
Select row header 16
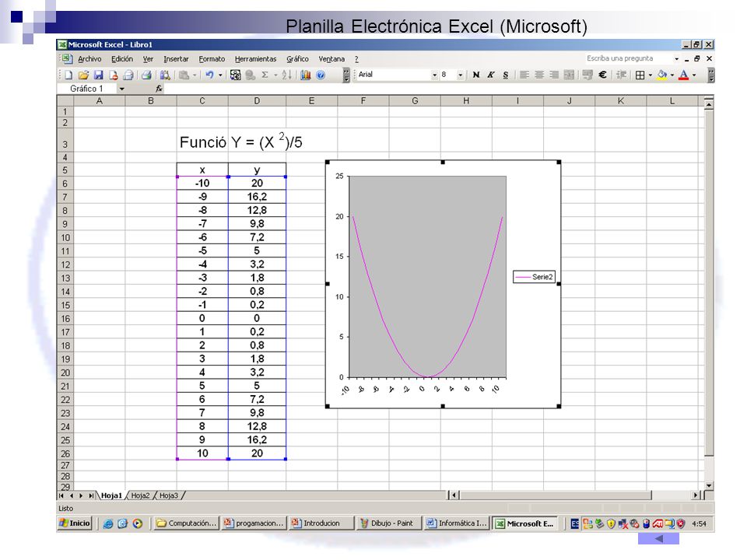point(65,319)
